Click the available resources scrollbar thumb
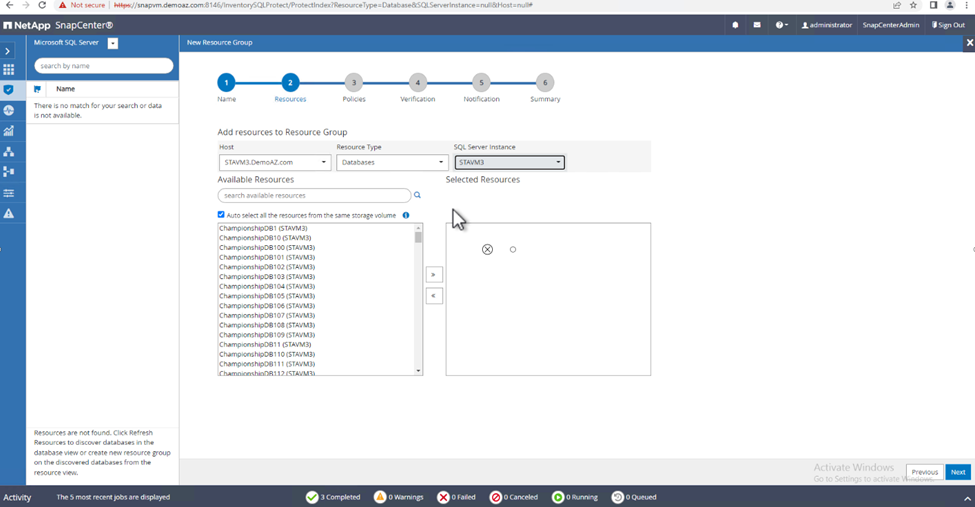The image size is (975, 507). tap(418, 238)
